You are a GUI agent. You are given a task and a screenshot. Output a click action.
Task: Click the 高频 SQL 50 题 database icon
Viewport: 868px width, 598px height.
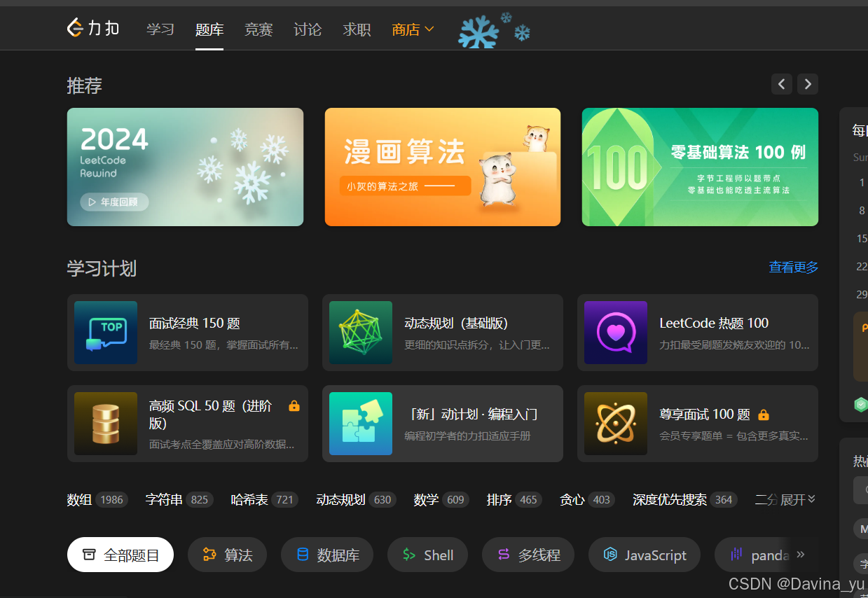tap(106, 424)
